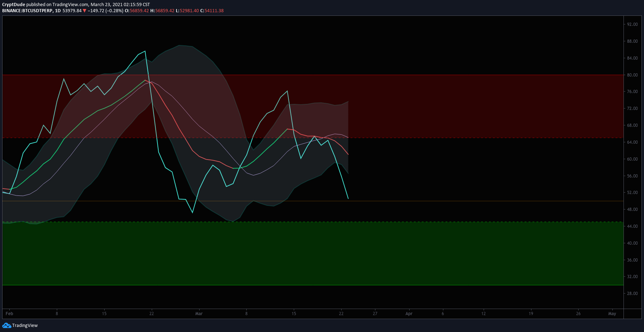The width and height of the screenshot is (644, 332).
Task: Click the 6 date label on time axis
Action: click(443, 314)
